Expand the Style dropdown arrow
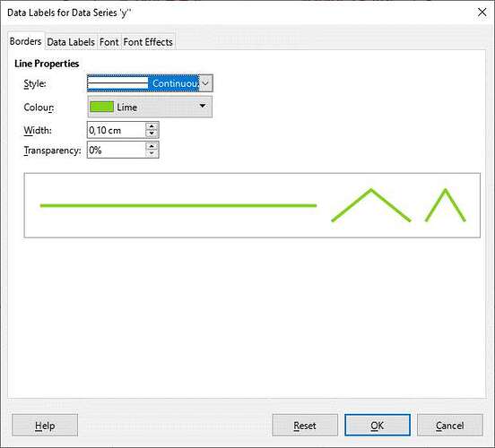495x448 pixels. click(205, 83)
